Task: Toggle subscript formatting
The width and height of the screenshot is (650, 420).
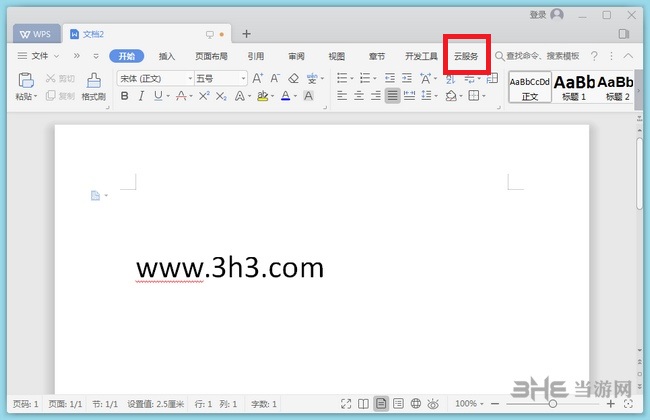Action: (221, 96)
